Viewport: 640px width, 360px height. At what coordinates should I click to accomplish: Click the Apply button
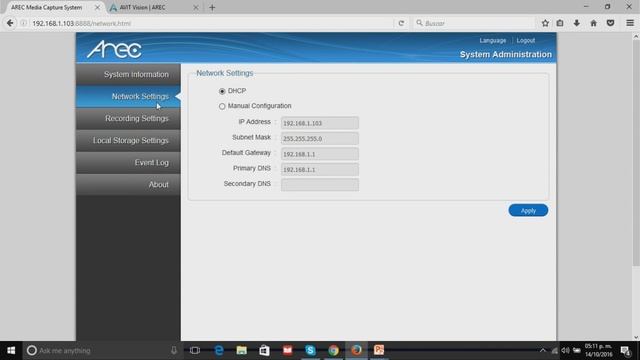click(528, 211)
